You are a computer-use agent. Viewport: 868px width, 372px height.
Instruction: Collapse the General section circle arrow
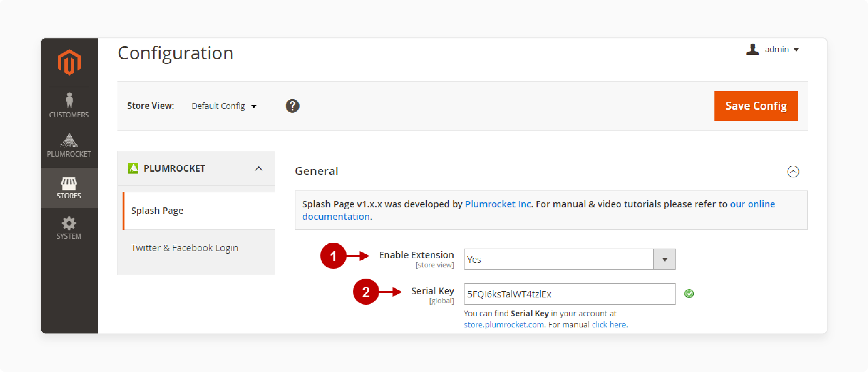pos(793,171)
